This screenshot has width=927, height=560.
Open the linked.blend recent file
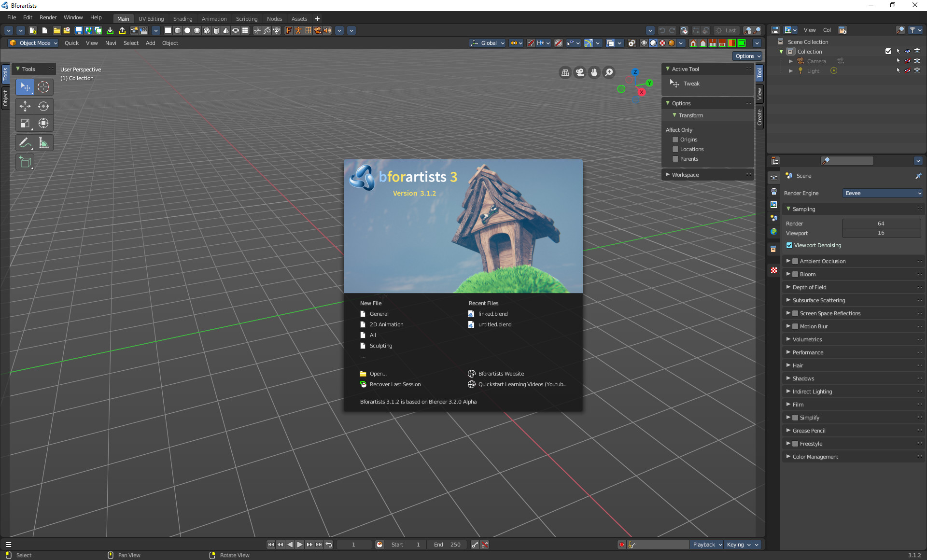[492, 314]
